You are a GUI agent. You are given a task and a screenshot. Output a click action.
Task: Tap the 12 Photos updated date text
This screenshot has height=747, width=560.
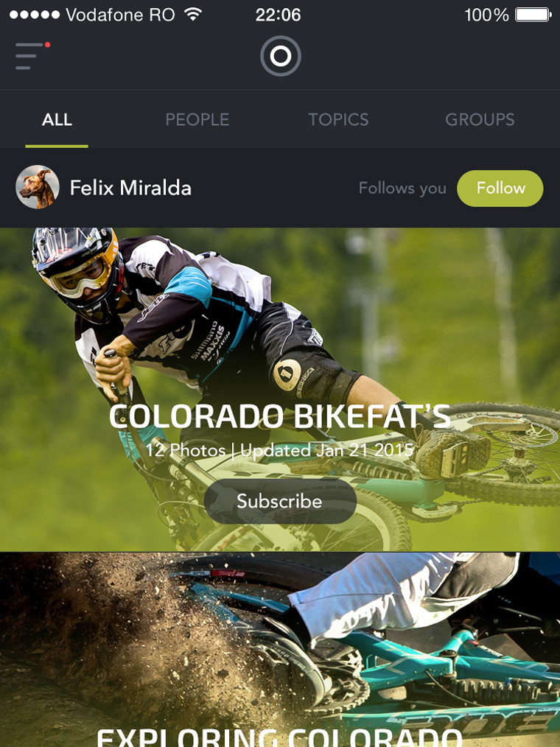point(280,450)
